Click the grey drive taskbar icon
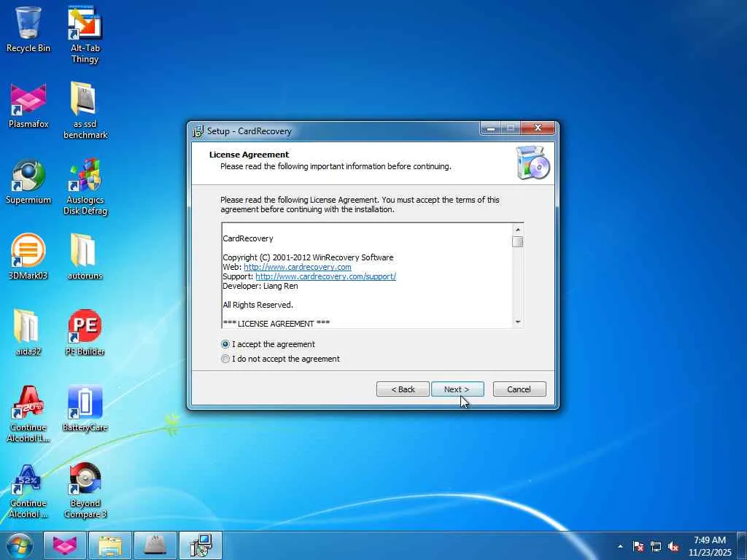This screenshot has height=560, width=747. [x=155, y=545]
